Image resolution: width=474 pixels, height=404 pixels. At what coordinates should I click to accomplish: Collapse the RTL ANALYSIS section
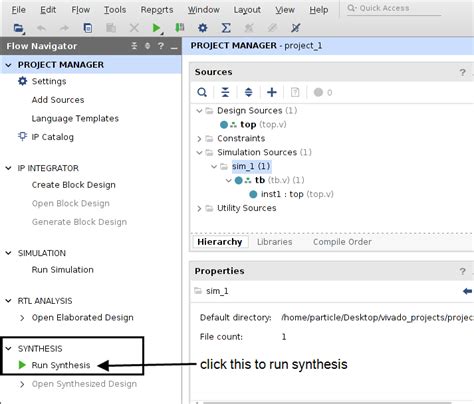(9, 301)
